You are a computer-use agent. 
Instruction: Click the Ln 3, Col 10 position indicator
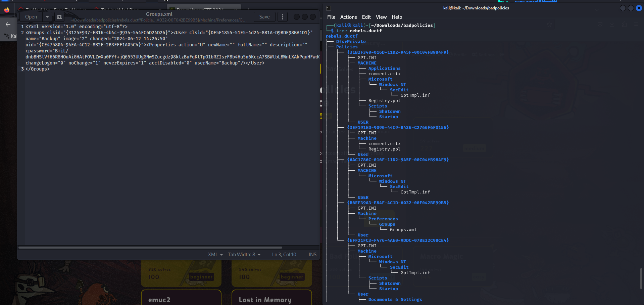tap(284, 255)
